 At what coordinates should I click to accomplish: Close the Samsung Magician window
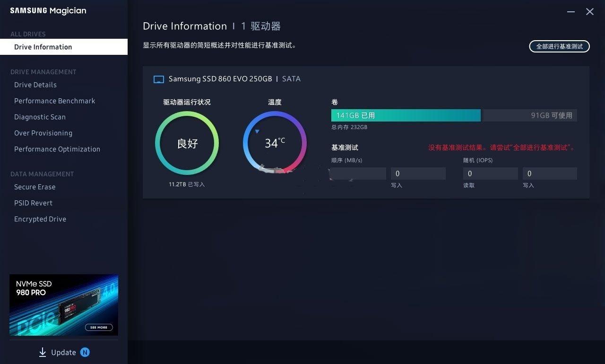(590, 12)
